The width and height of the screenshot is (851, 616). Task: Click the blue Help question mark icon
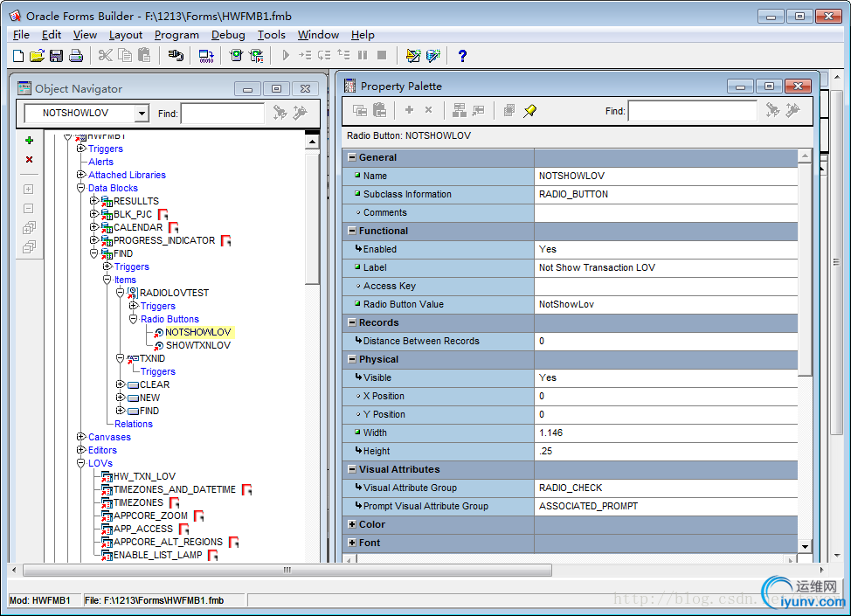(462, 56)
